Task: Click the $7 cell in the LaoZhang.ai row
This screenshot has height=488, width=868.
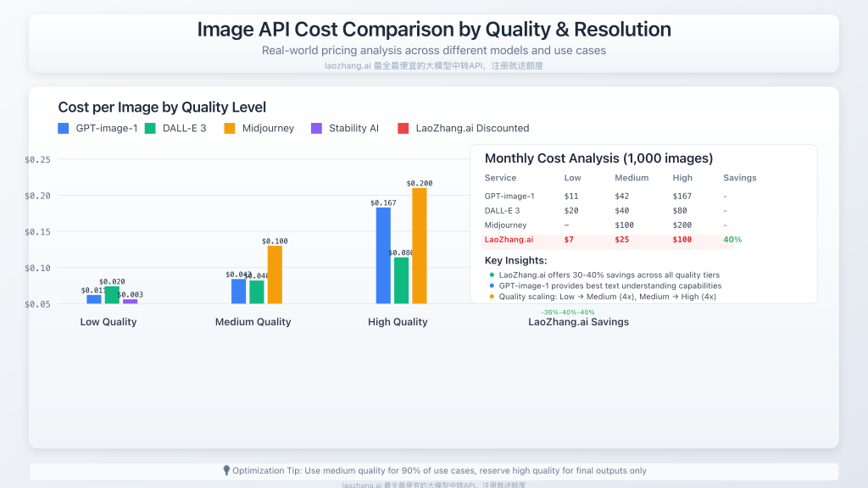Action: 569,240
